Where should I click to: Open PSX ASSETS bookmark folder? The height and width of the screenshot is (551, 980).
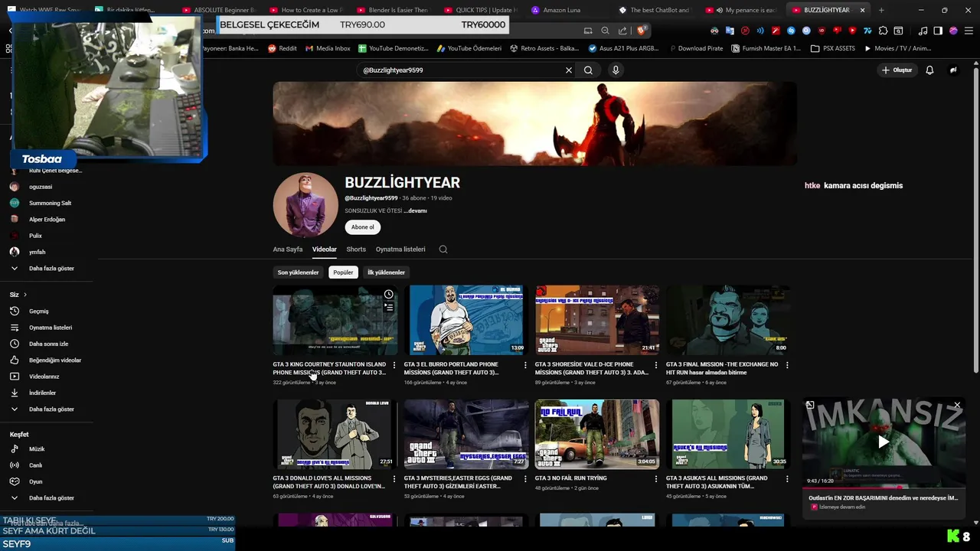pos(833,48)
